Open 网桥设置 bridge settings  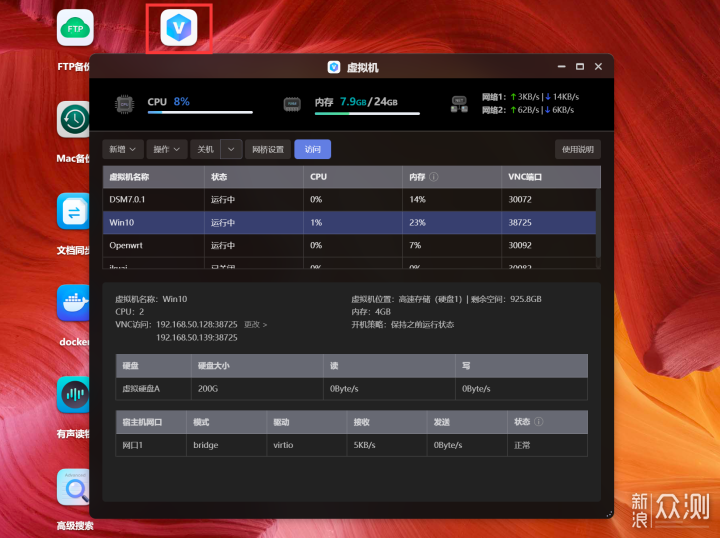tap(268, 149)
